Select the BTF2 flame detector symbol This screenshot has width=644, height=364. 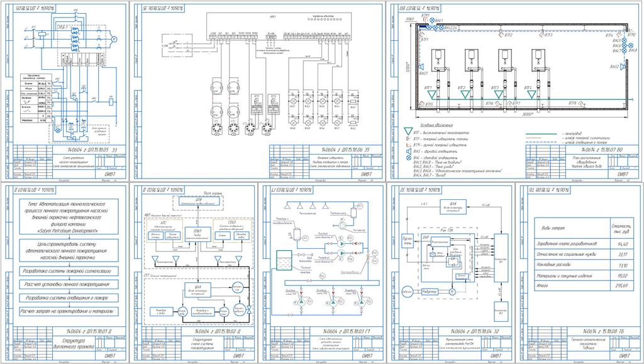[x=502, y=36]
